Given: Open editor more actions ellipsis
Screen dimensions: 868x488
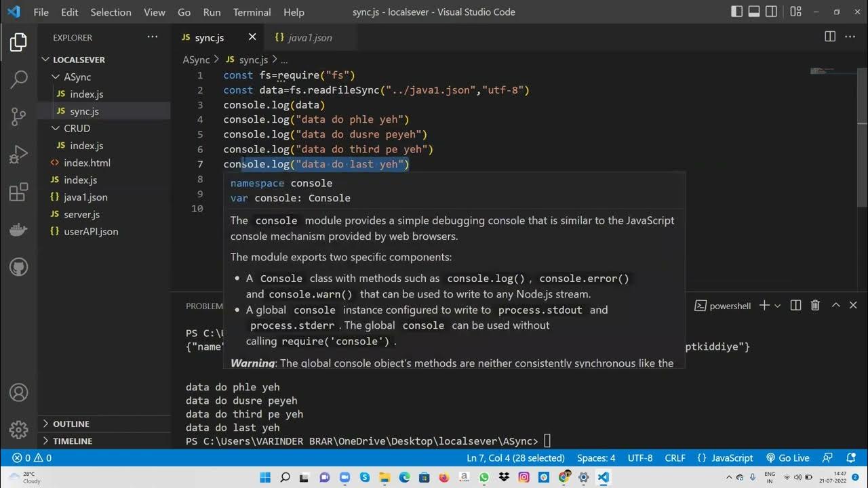Looking at the screenshot, I should click(x=852, y=37).
